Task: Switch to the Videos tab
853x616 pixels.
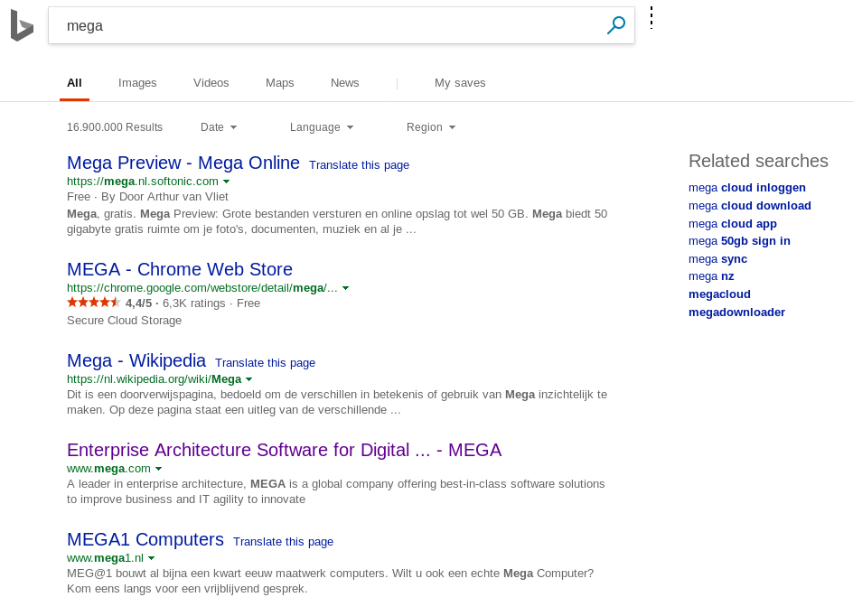Action: pos(211,83)
